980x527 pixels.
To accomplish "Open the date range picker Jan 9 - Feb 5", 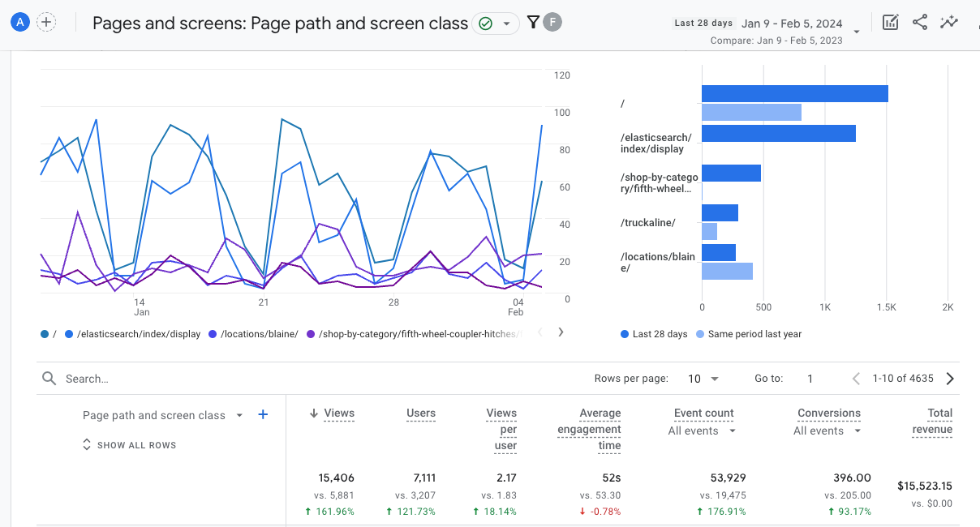I will tap(792, 24).
